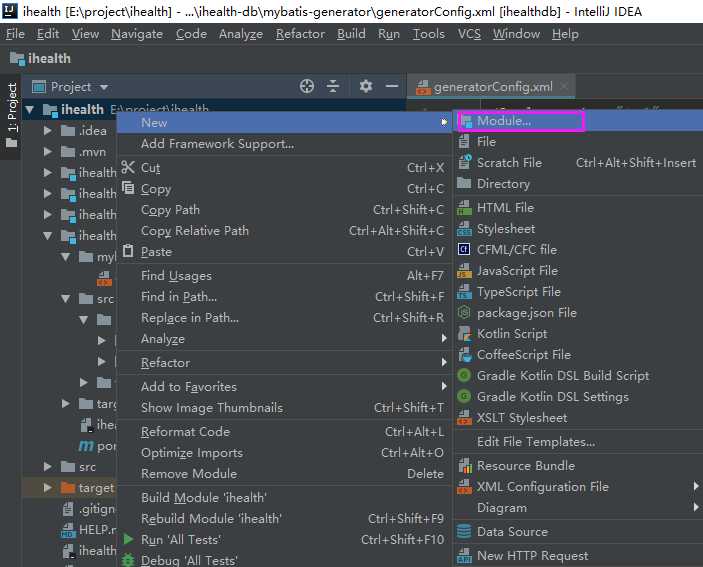Open the File menu
703x567 pixels.
15,34
